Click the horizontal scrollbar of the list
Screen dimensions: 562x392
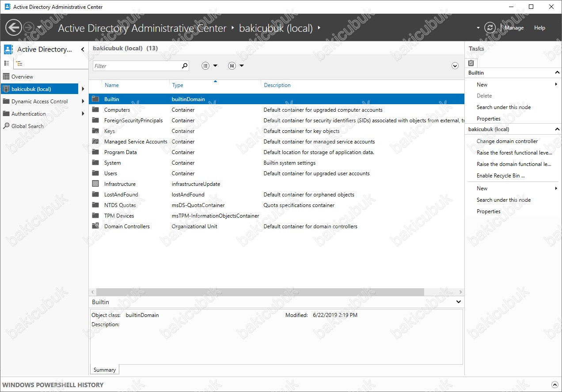(260, 292)
